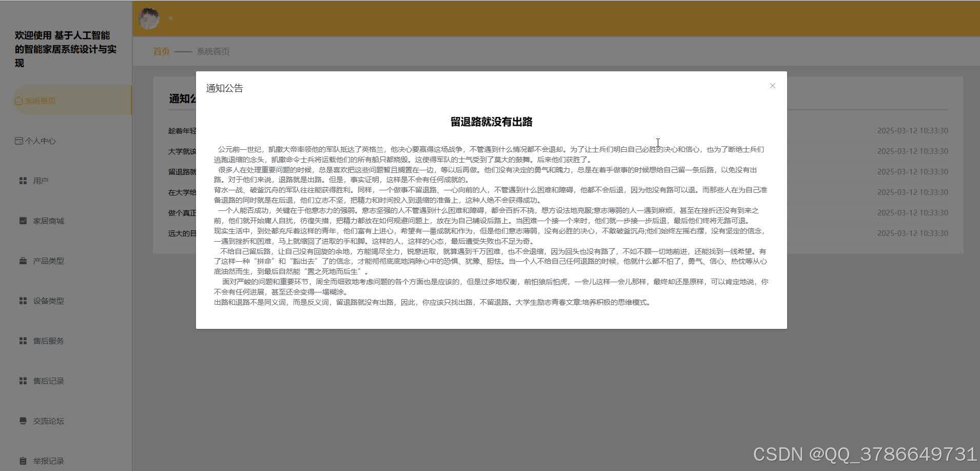
Task: Select the 系统首页 breadcrumb item
Action: pyautogui.click(x=213, y=51)
